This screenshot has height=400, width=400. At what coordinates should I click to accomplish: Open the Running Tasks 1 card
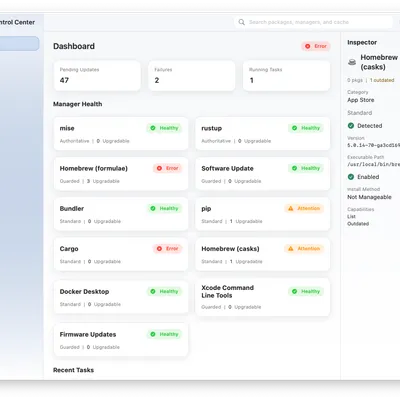(x=286, y=76)
